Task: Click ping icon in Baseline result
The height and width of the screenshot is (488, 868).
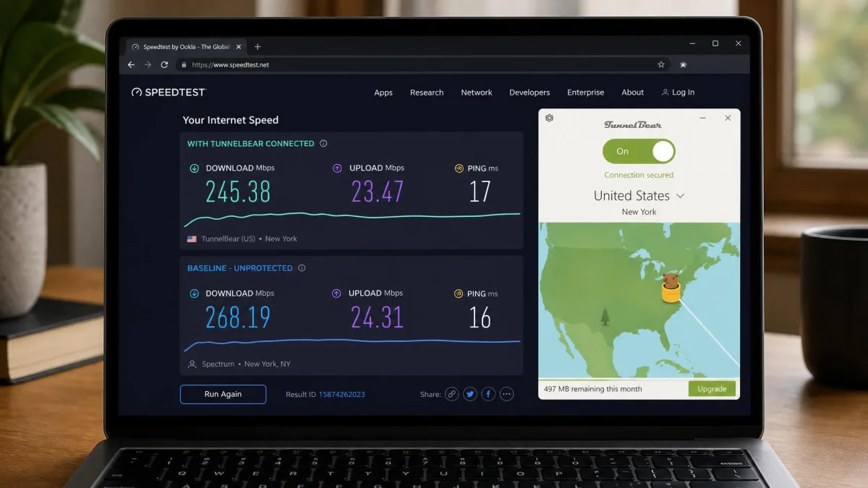Action: (459, 294)
